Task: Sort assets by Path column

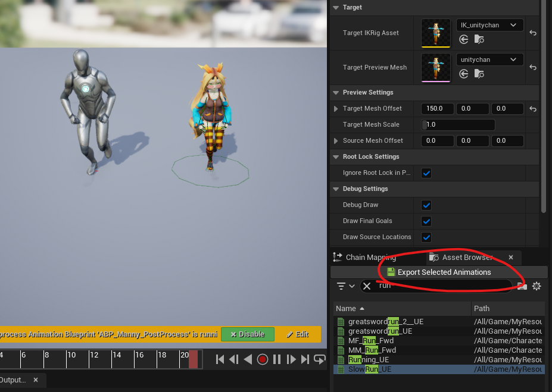Action: pyautogui.click(x=508, y=308)
